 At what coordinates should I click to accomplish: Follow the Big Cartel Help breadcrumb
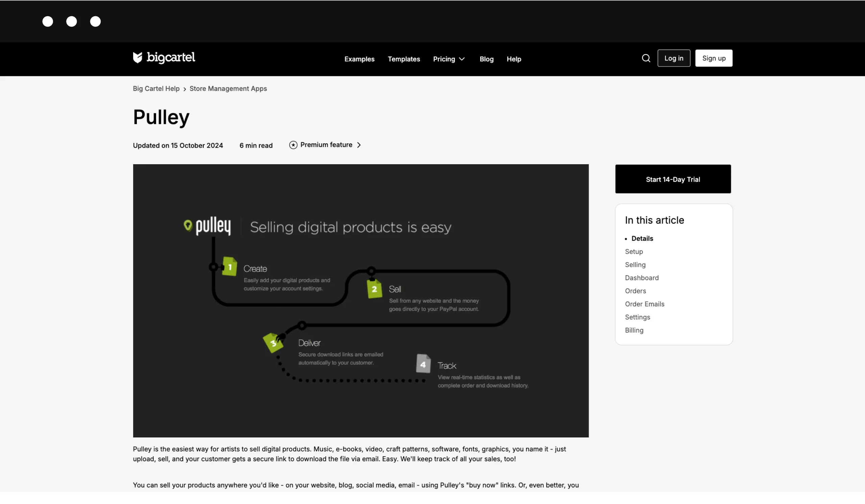coord(156,89)
